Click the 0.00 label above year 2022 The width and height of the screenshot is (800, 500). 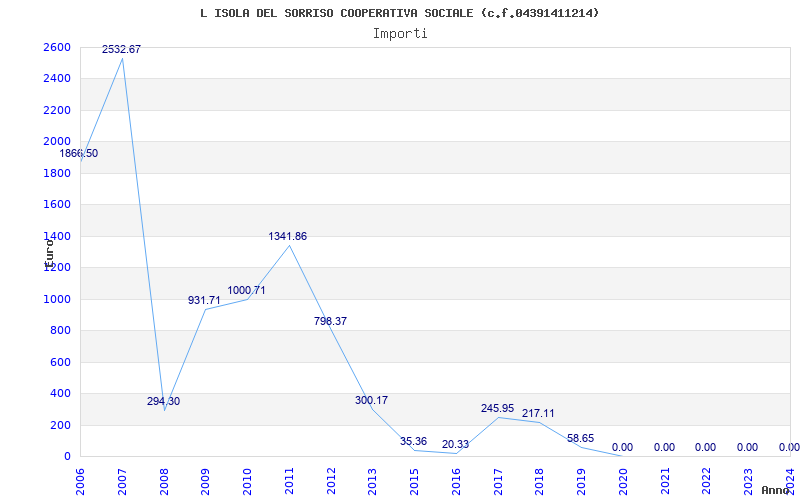pos(705,448)
